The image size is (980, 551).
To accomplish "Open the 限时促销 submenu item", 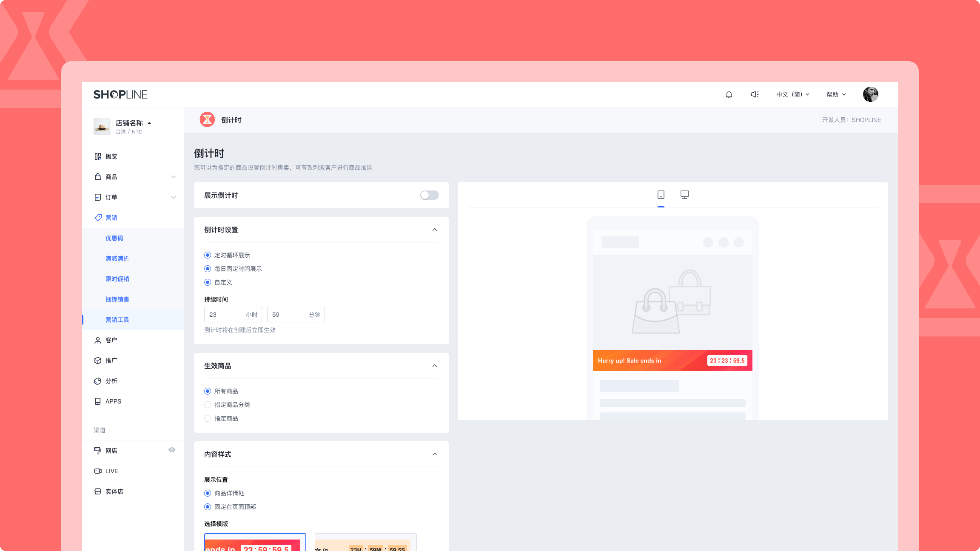I will coord(117,279).
